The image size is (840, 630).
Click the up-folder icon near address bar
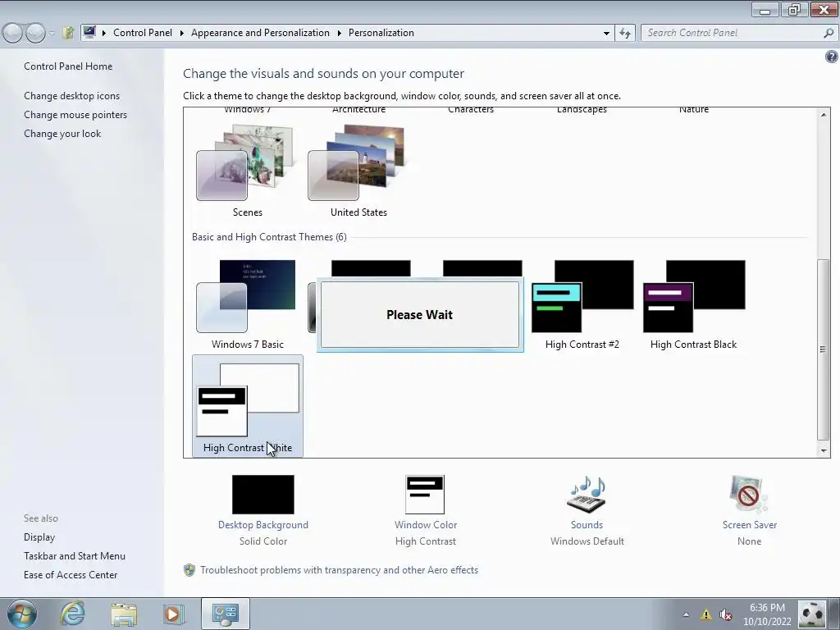pyautogui.click(x=67, y=33)
